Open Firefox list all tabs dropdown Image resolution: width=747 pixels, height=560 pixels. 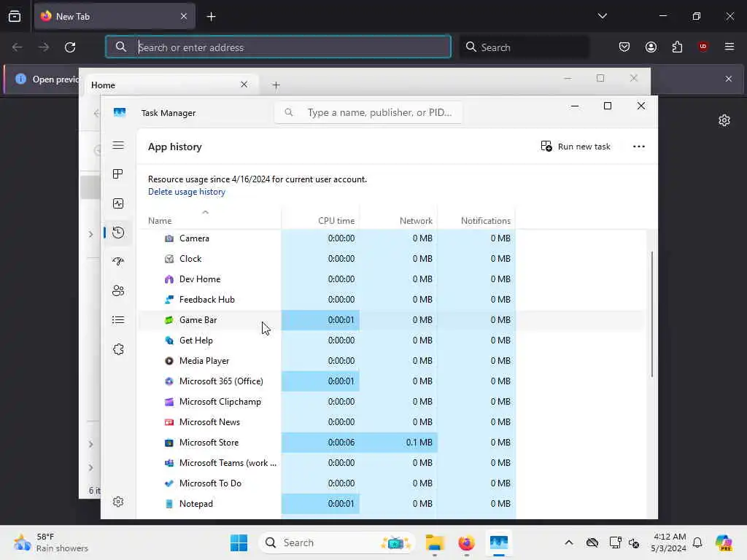pos(602,16)
